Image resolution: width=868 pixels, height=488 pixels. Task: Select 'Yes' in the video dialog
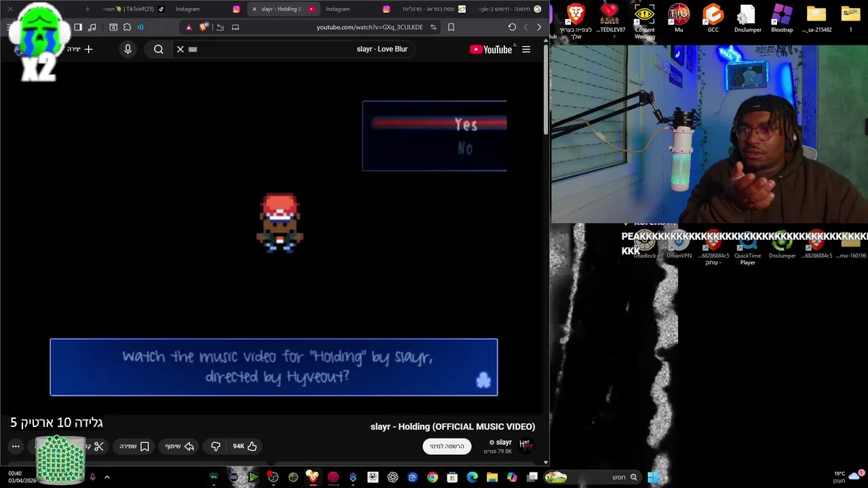(x=465, y=125)
